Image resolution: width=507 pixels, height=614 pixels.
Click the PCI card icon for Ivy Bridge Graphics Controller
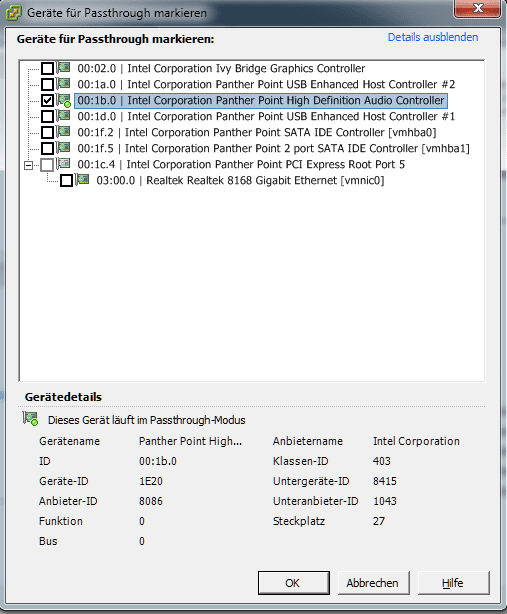click(x=64, y=67)
